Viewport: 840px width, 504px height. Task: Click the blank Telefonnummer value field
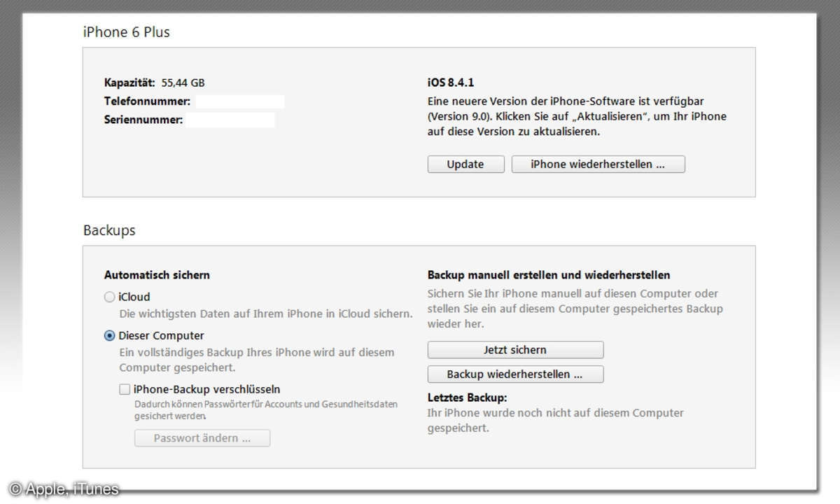[239, 101]
